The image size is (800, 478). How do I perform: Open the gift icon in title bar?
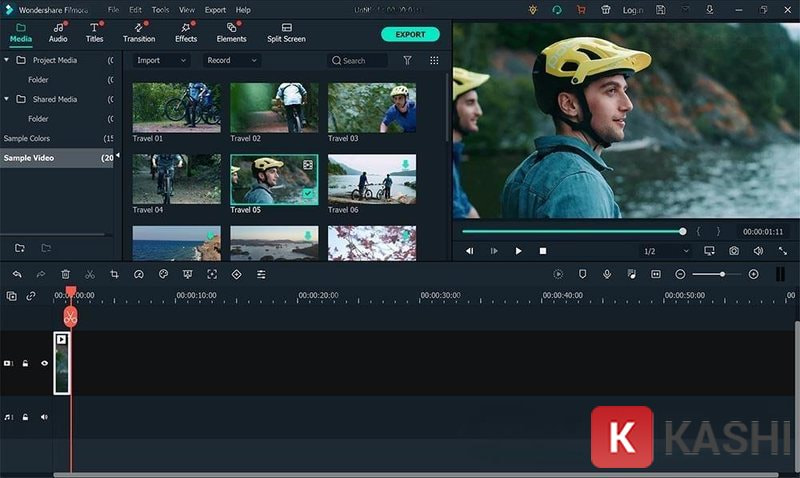[606, 10]
